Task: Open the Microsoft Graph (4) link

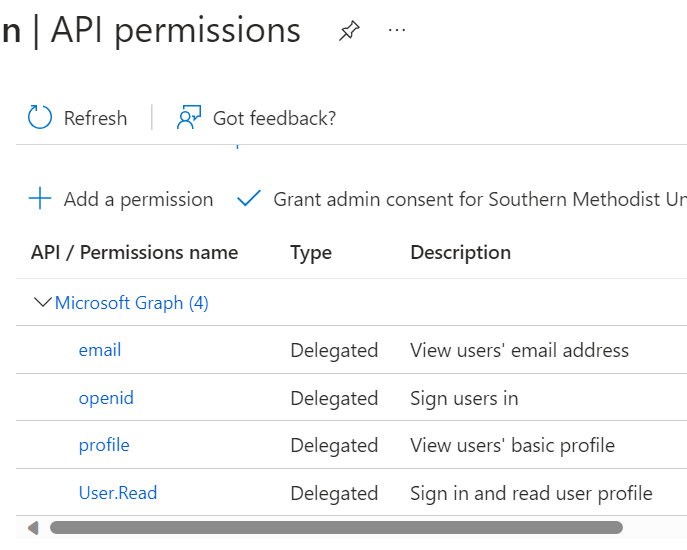Action: click(x=131, y=303)
